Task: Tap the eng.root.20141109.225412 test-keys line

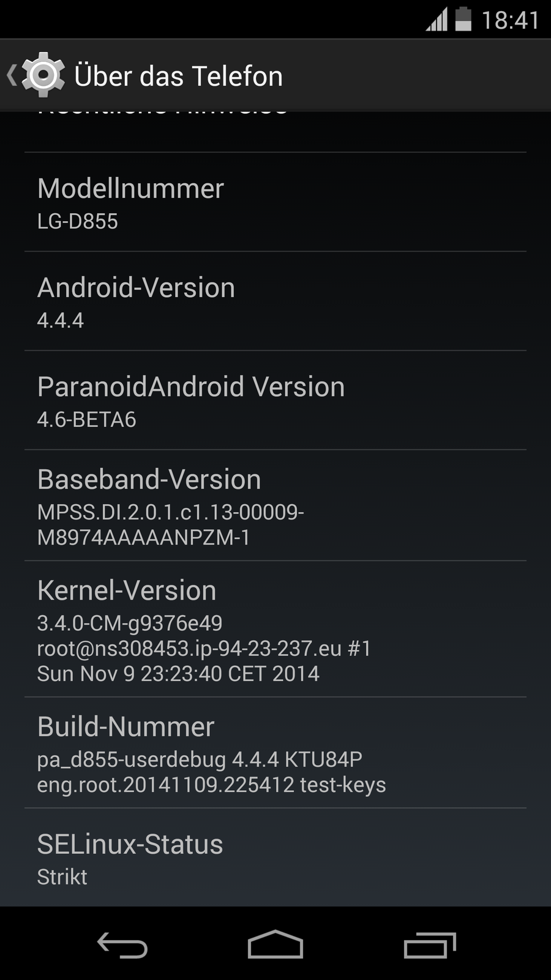Action: coord(211,785)
